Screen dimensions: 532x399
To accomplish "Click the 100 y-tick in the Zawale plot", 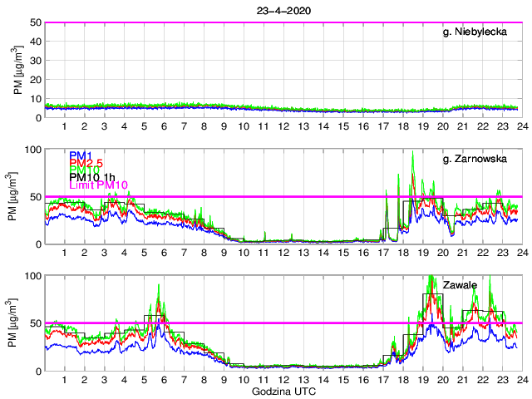I will point(32,275).
